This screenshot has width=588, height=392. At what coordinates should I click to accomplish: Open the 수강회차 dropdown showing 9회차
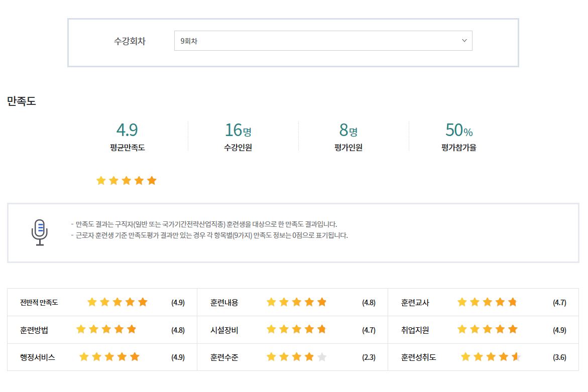(x=322, y=41)
